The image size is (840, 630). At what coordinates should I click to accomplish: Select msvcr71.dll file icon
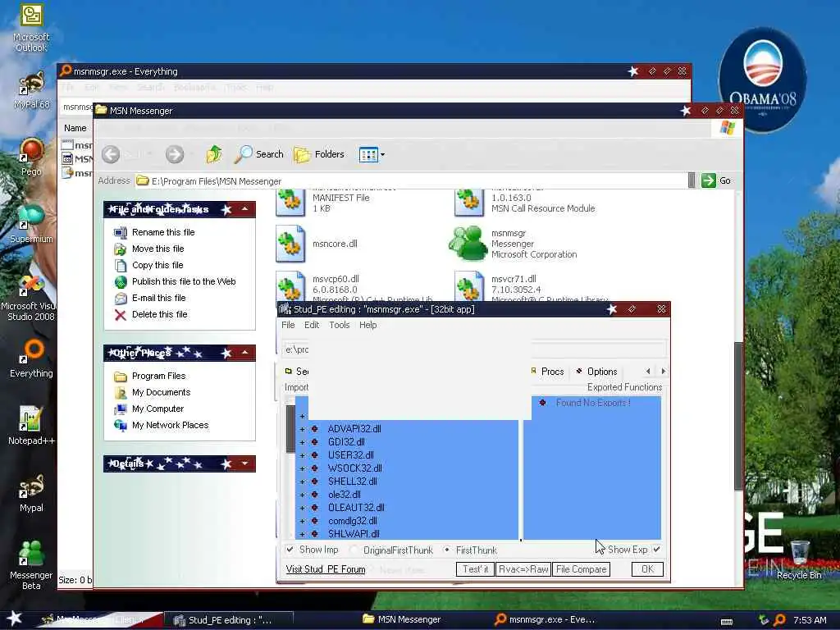tap(469, 286)
